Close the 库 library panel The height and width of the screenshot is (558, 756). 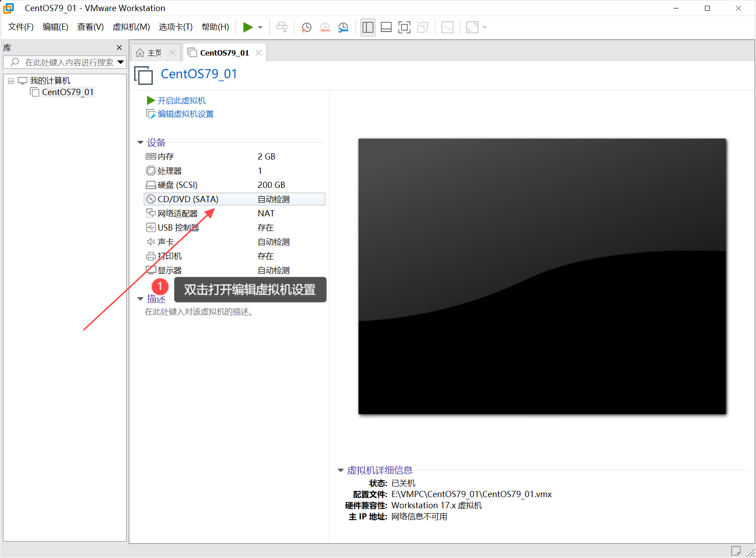119,48
